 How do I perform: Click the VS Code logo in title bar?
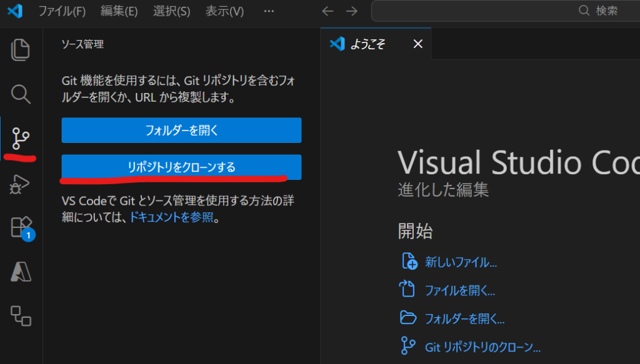15,11
